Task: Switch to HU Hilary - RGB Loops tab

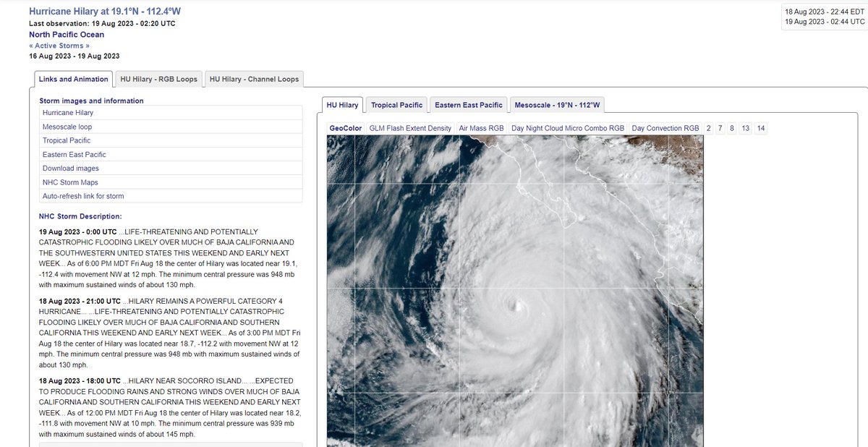Action: point(158,79)
